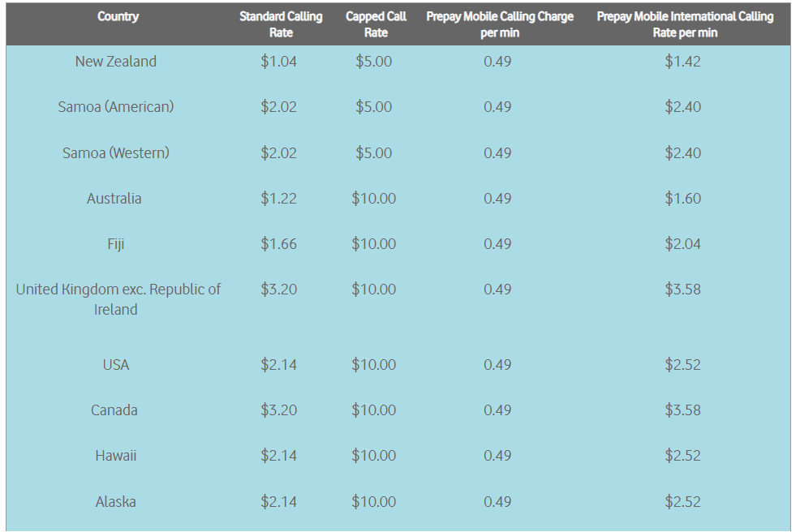
Task: Select the Fiji country cell
Action: tap(116, 244)
